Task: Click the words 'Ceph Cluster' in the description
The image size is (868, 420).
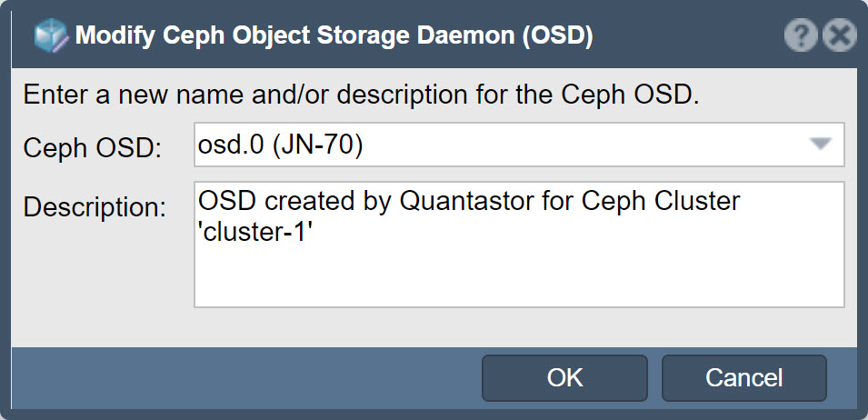Action: 661,202
